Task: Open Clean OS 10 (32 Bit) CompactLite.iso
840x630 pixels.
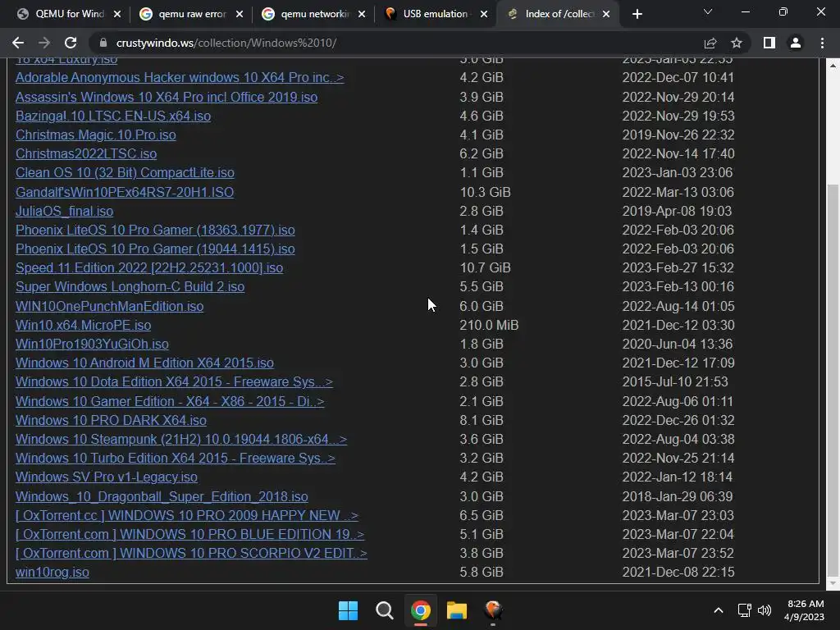Action: pos(125,172)
